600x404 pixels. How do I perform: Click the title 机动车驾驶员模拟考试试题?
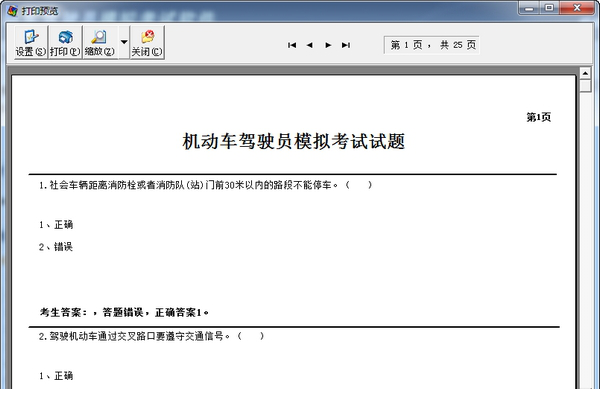(293, 141)
